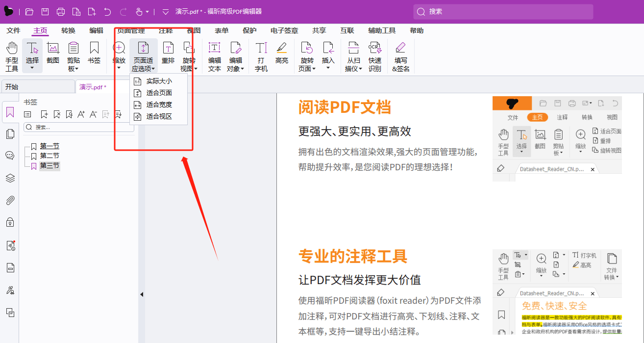Click the delete bookmark icon
644x343 pixels.
tap(57, 114)
